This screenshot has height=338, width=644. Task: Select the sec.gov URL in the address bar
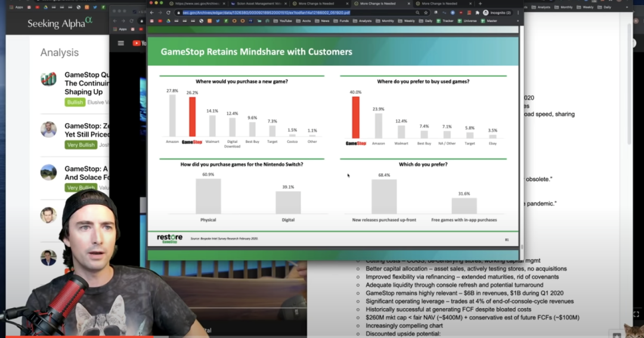(x=266, y=13)
